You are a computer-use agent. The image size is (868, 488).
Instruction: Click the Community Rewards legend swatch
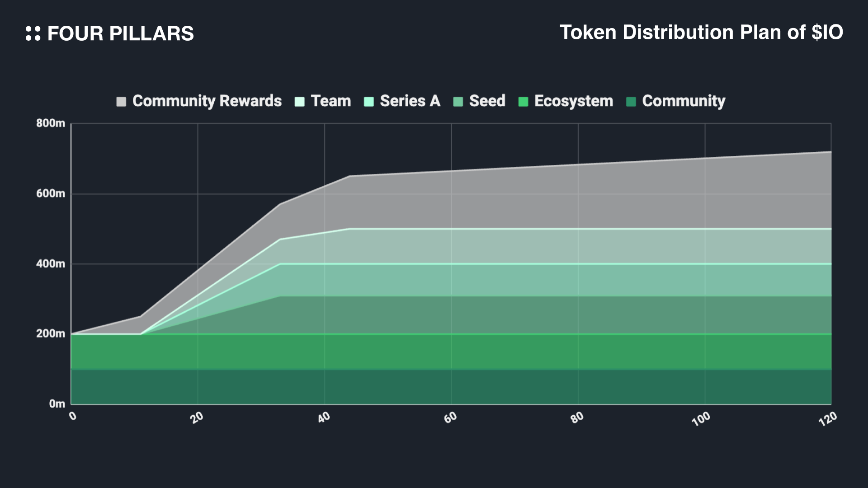(x=121, y=101)
